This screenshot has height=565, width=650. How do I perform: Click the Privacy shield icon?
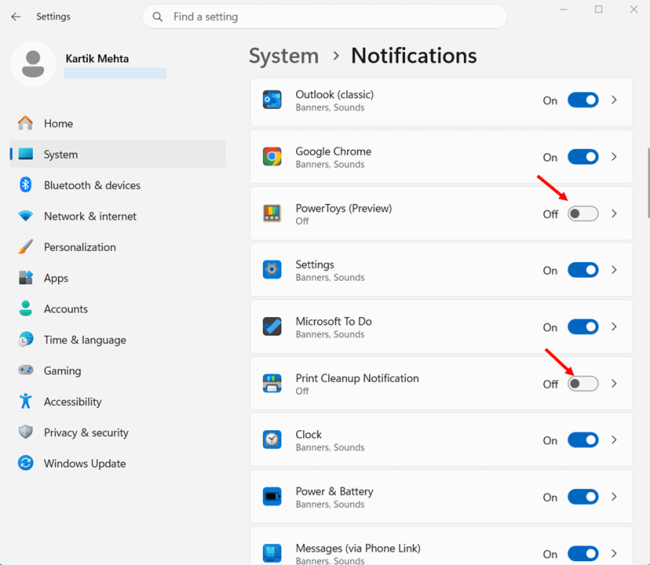[x=26, y=432]
